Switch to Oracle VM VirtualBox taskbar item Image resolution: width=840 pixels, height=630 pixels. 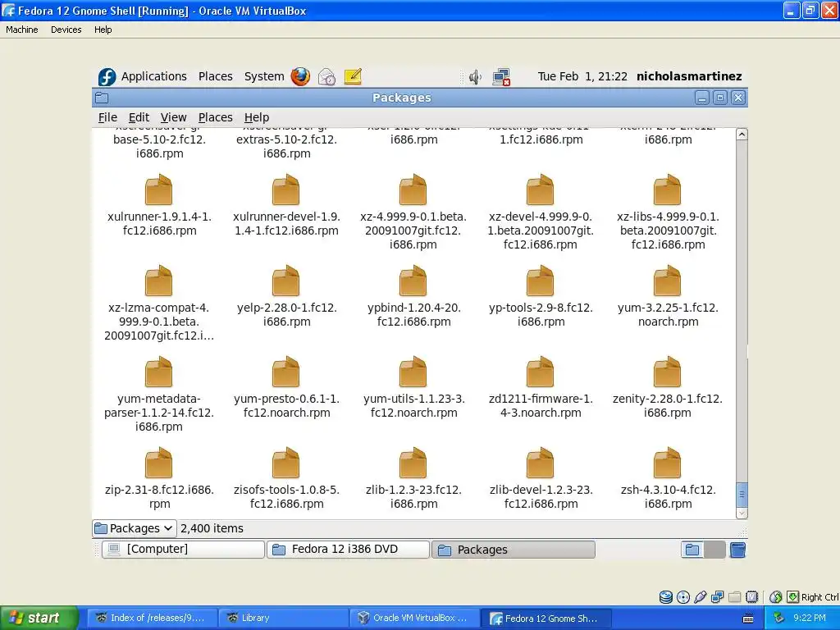point(414,619)
